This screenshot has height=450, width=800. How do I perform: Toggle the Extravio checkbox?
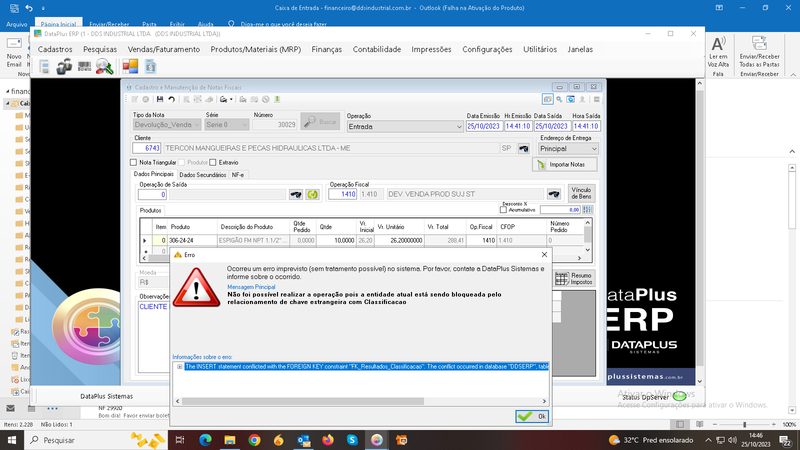coord(213,162)
